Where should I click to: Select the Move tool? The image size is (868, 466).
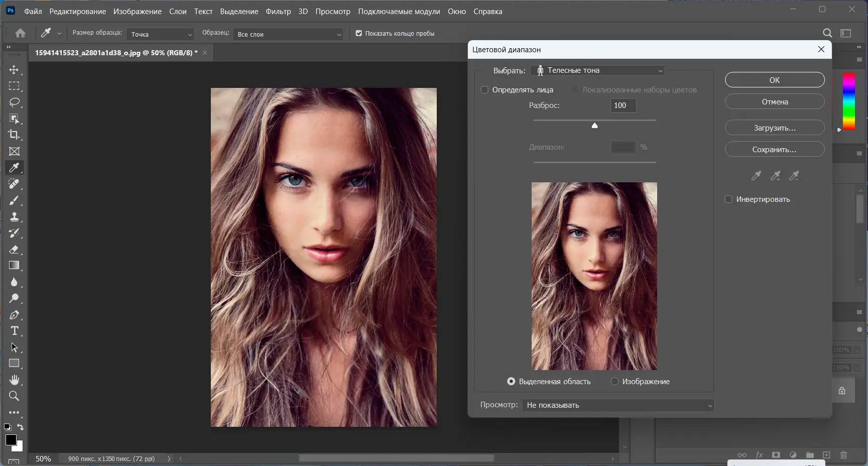point(14,70)
